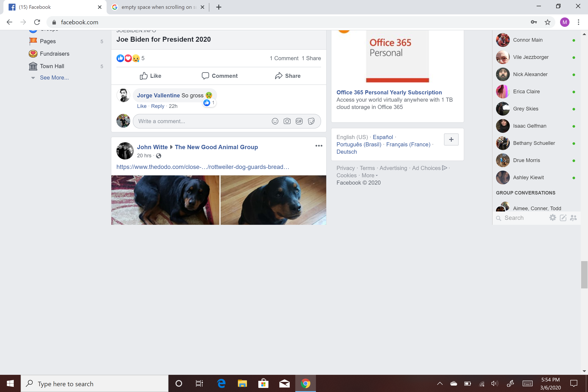Open chat with Erica Claire
This screenshot has height=392, width=588.
pos(536,92)
